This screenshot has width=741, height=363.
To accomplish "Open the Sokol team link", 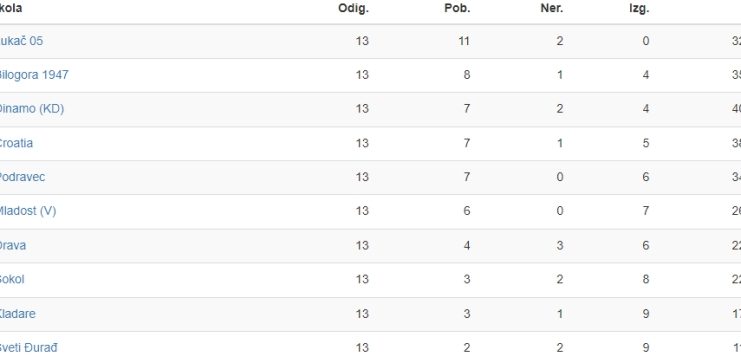I will tap(12, 279).
